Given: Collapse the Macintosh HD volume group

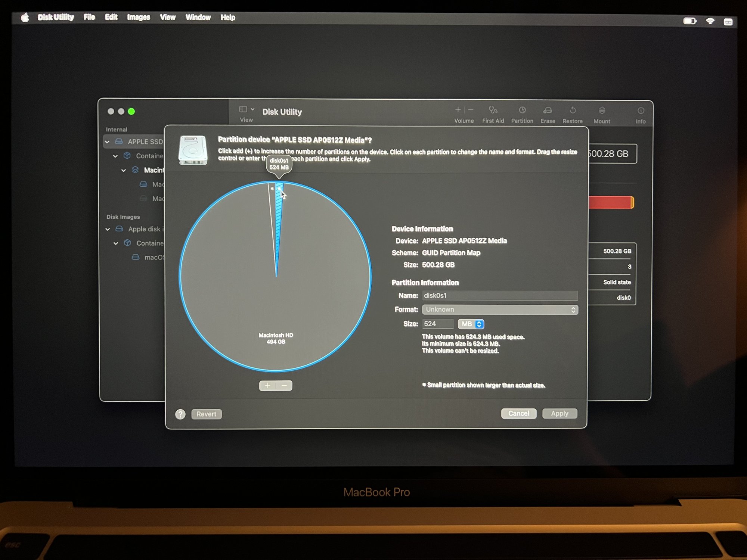Looking at the screenshot, I should tap(124, 170).
